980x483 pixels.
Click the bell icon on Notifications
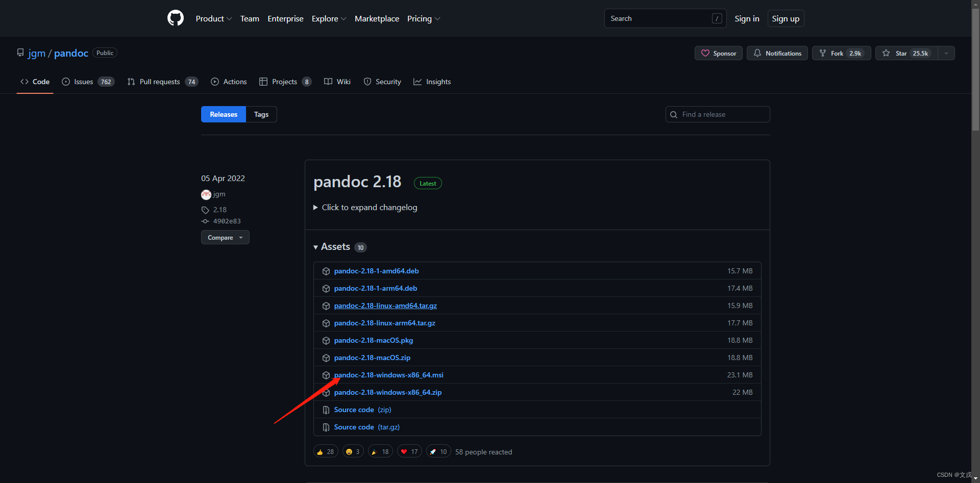pyautogui.click(x=757, y=53)
